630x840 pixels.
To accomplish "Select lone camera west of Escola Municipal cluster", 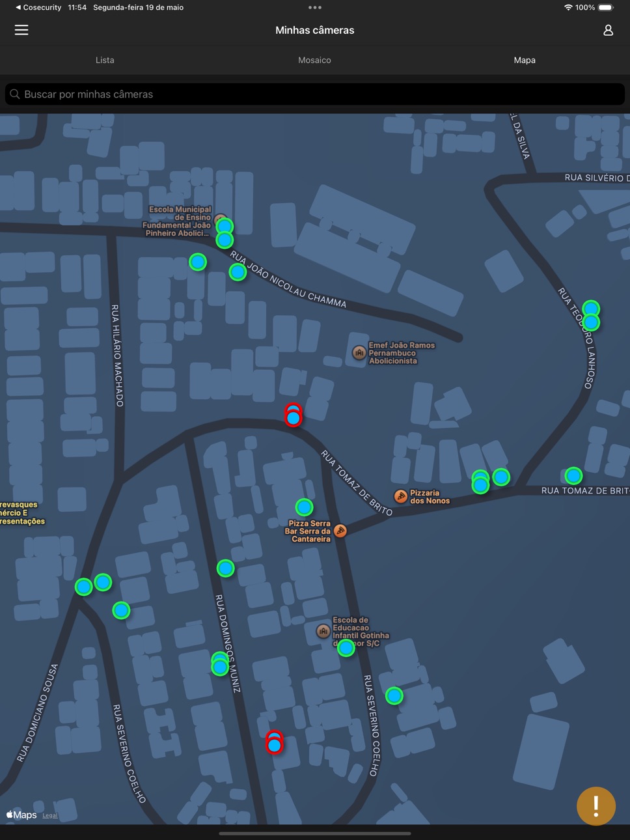I will pos(198,262).
